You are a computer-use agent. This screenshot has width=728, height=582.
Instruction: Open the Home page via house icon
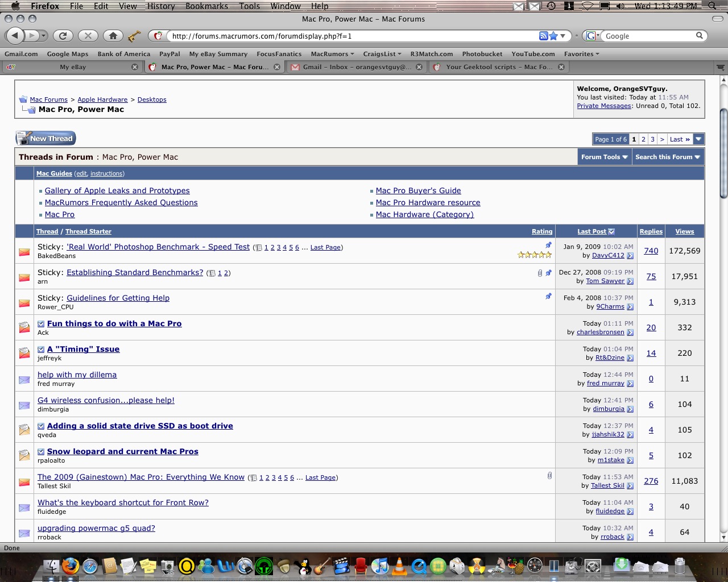click(113, 36)
